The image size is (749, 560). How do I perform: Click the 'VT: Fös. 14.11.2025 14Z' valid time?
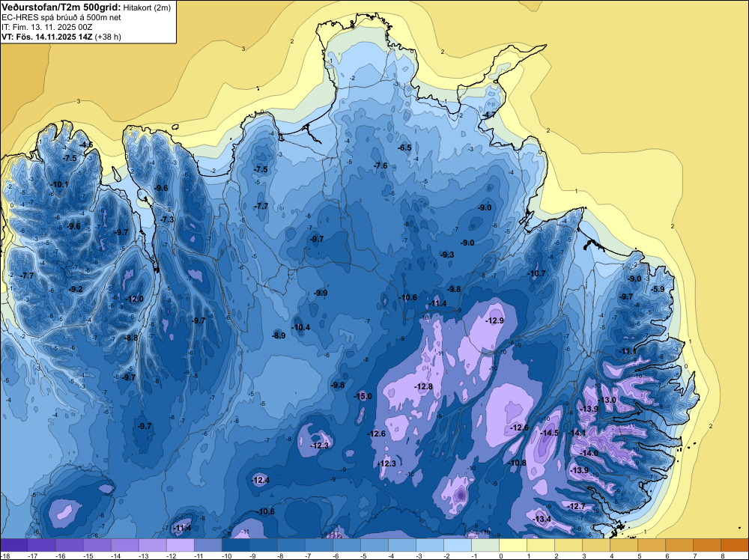pyautogui.click(x=47, y=37)
